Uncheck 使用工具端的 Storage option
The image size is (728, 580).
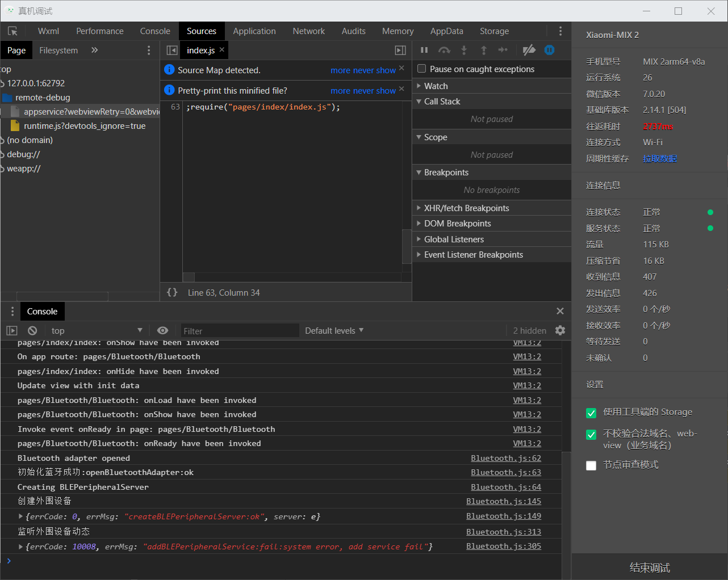click(591, 413)
